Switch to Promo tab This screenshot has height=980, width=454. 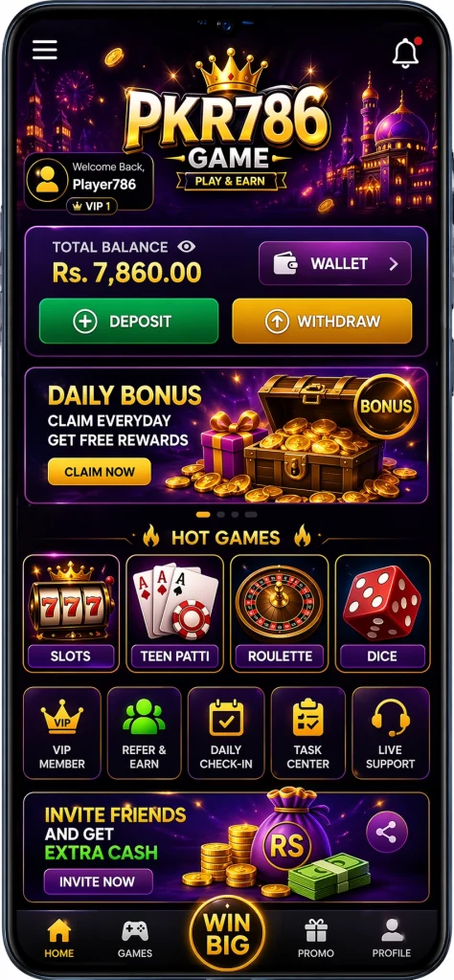point(316,940)
